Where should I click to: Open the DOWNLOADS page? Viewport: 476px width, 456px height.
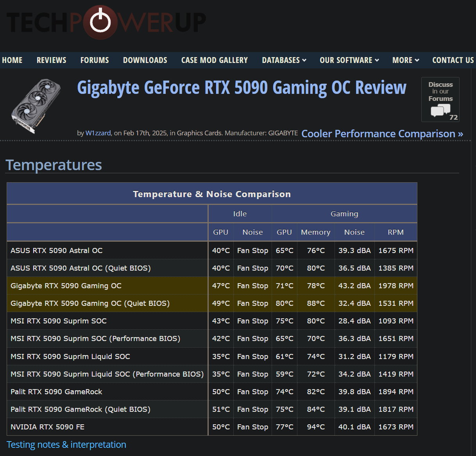click(145, 60)
